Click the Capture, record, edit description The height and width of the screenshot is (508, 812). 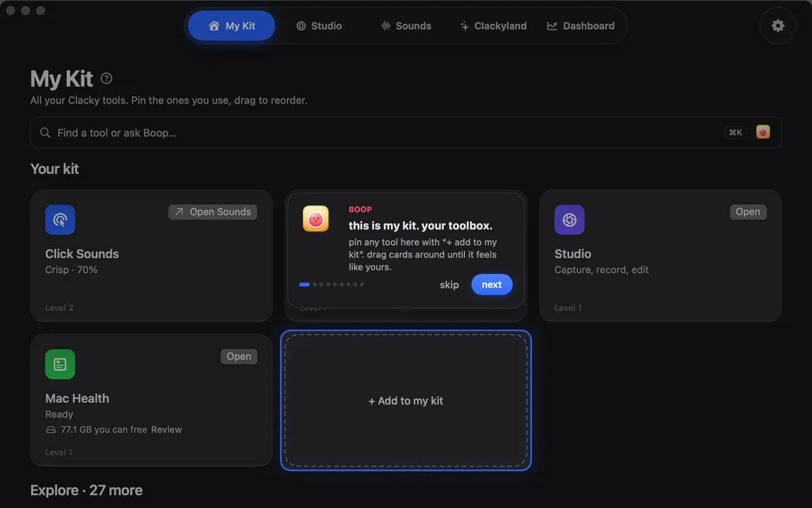(x=602, y=270)
